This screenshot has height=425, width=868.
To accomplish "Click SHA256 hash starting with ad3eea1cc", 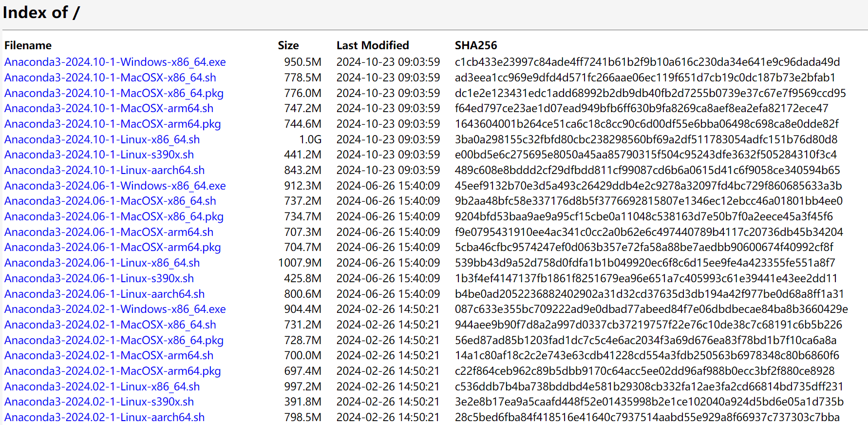I will [645, 77].
